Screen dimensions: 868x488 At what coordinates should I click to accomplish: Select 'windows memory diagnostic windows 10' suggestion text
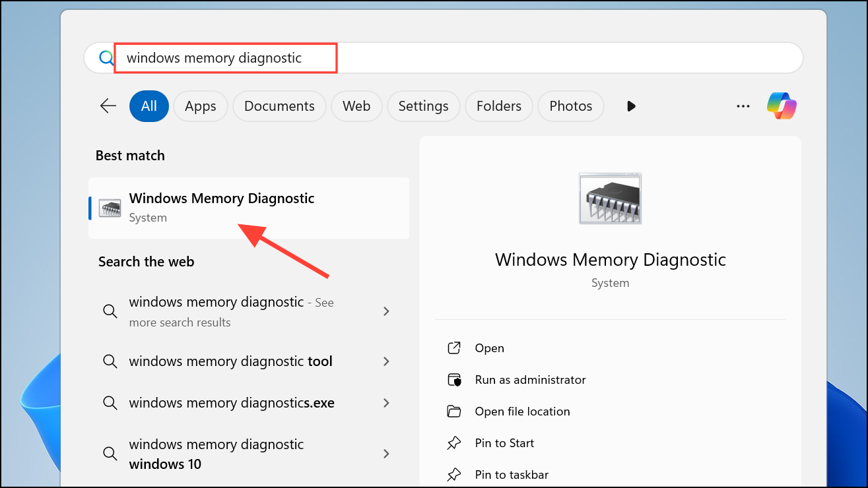point(217,454)
